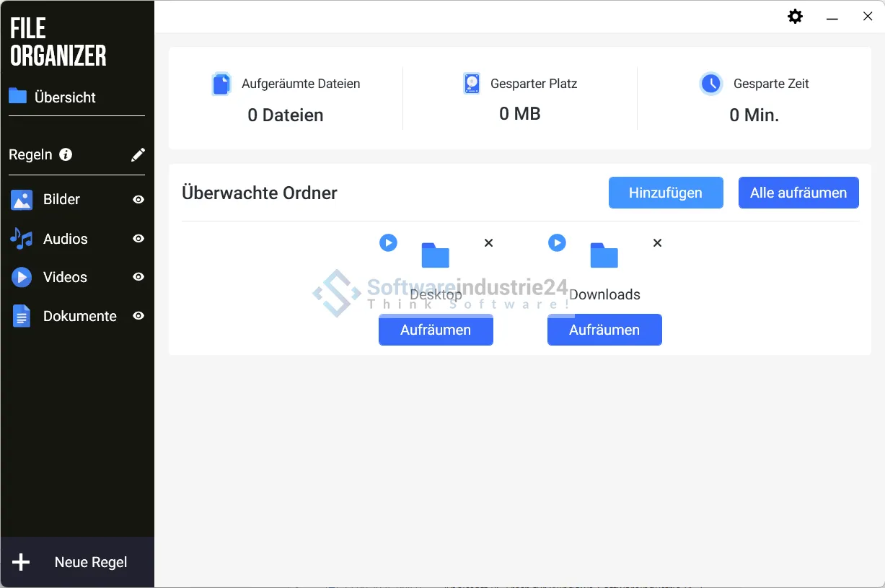This screenshot has height=588, width=885.
Task: Click the Alle aufräumen button
Action: click(x=798, y=193)
